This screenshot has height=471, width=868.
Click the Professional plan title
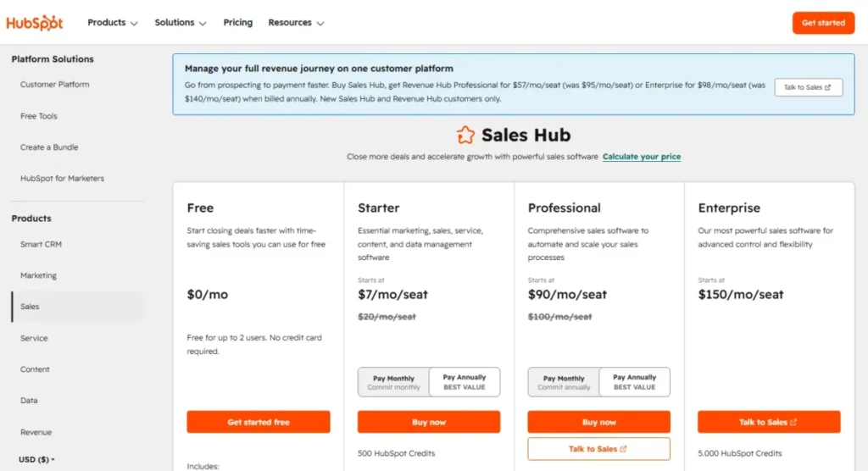[564, 208]
